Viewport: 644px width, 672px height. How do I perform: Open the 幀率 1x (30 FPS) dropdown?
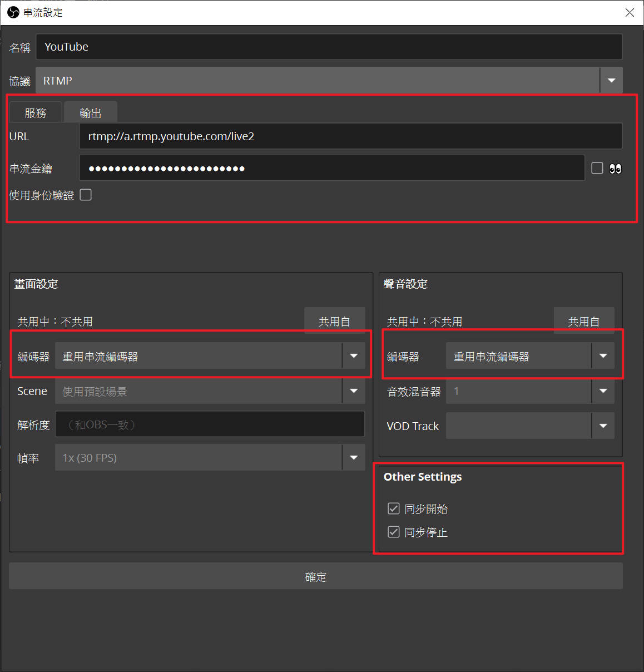click(354, 458)
